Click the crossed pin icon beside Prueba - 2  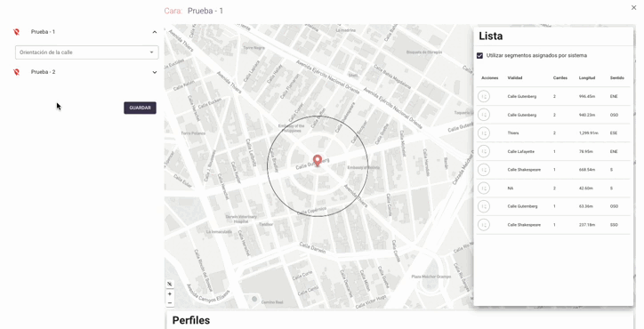16,72
